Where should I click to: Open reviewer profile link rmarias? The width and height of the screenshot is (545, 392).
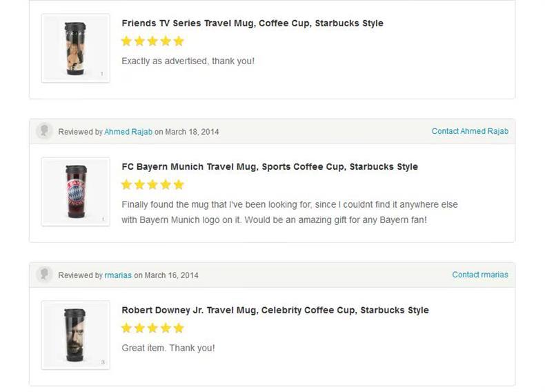click(118, 275)
